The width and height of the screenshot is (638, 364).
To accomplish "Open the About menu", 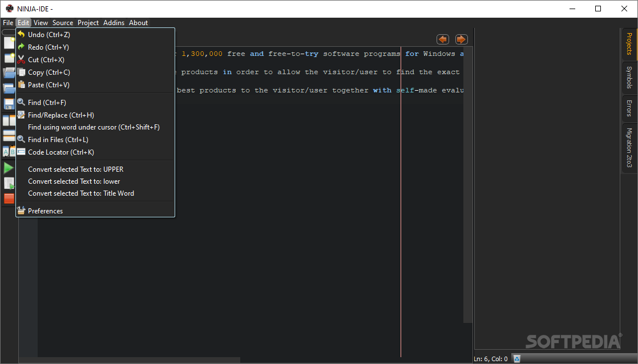I will [138, 23].
